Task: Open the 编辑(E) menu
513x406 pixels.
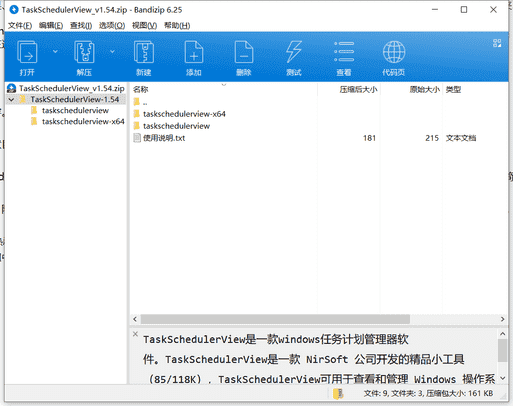Action: coord(51,25)
